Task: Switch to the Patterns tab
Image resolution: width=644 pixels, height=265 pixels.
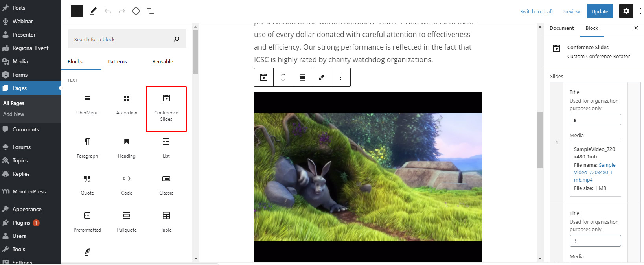Action: (117, 62)
